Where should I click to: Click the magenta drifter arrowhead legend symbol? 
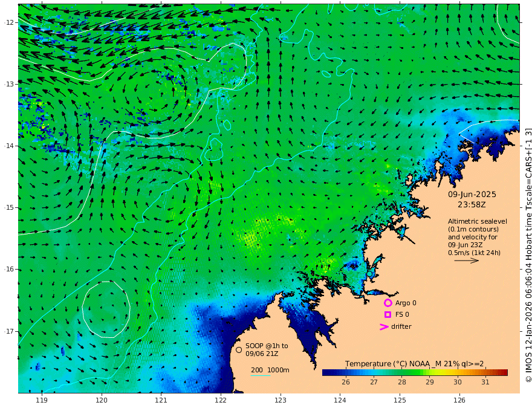pyautogui.click(x=384, y=326)
